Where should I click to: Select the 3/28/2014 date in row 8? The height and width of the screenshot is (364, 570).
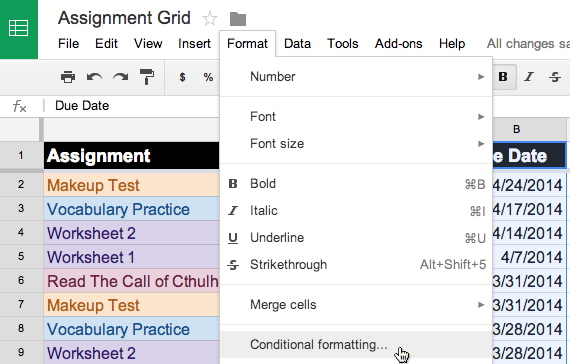(529, 329)
